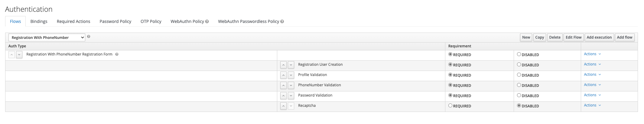Click tooltip icon beside Registration Form row
This screenshot has width=644, height=124.
[117, 54]
